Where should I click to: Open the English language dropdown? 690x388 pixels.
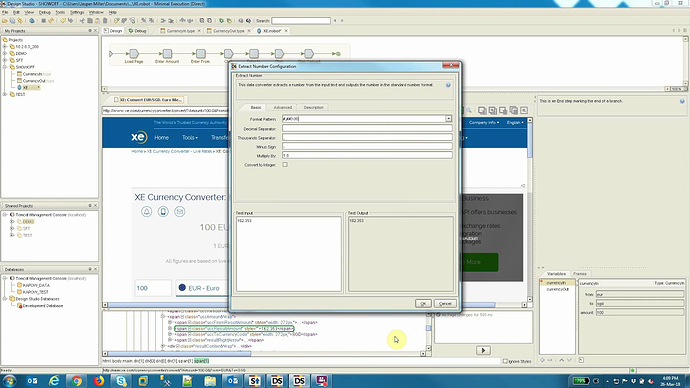pyautogui.click(x=514, y=122)
